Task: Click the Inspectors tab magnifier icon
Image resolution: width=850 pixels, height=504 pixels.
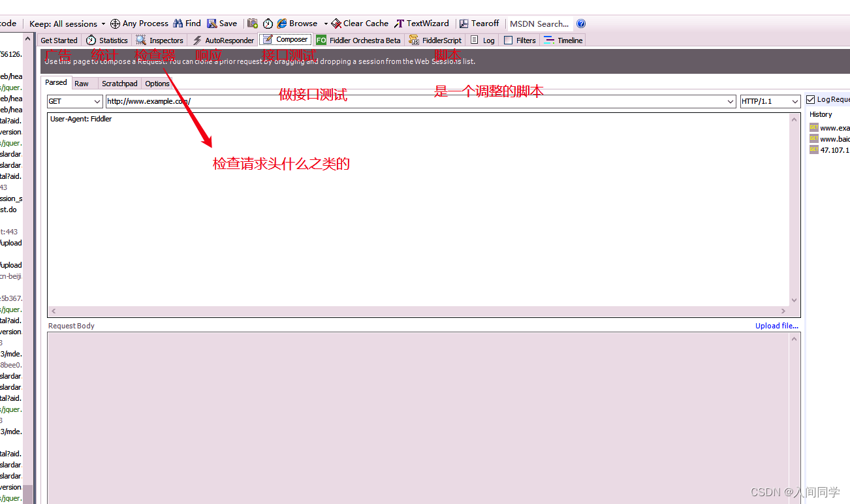Action: pos(141,40)
